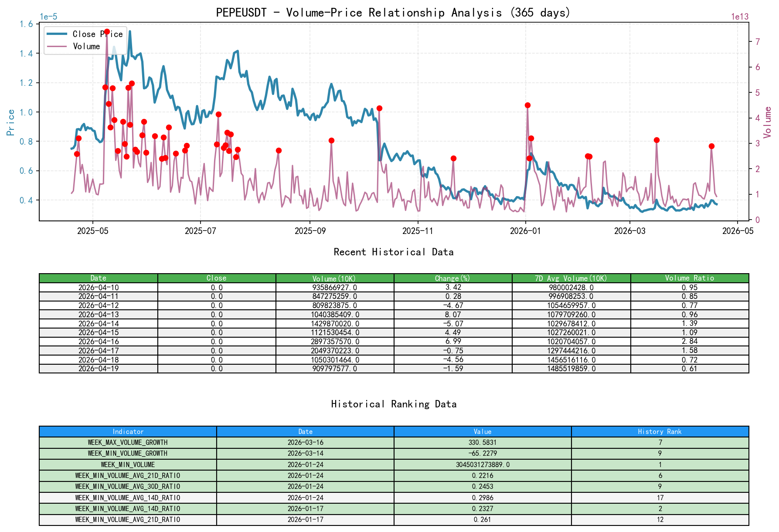Click the Date column header in recent data table

(99, 278)
